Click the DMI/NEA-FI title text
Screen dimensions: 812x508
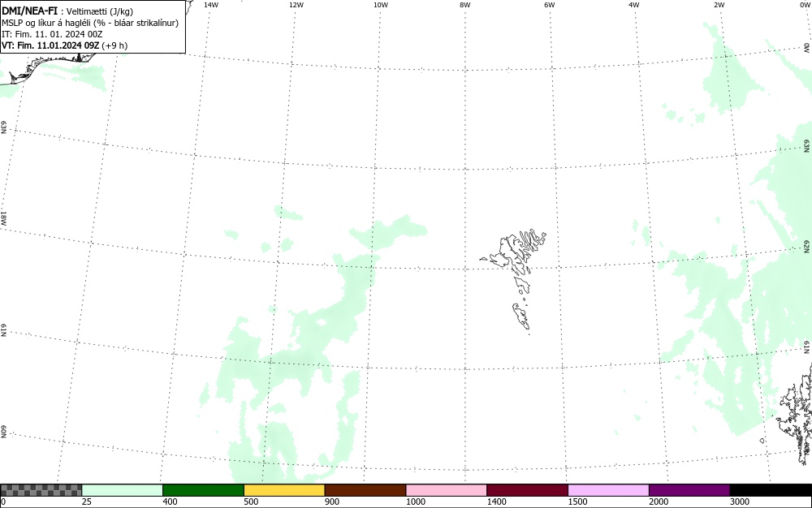point(29,11)
